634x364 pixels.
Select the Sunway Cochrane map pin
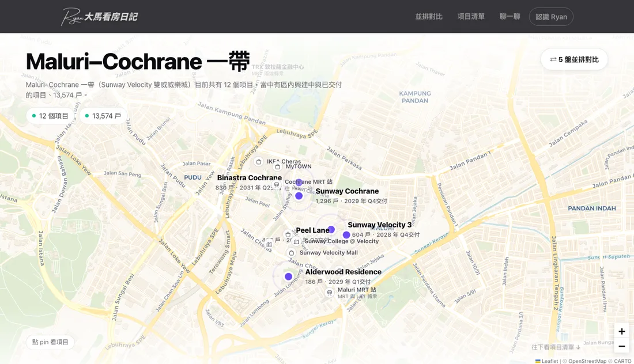[x=299, y=196]
